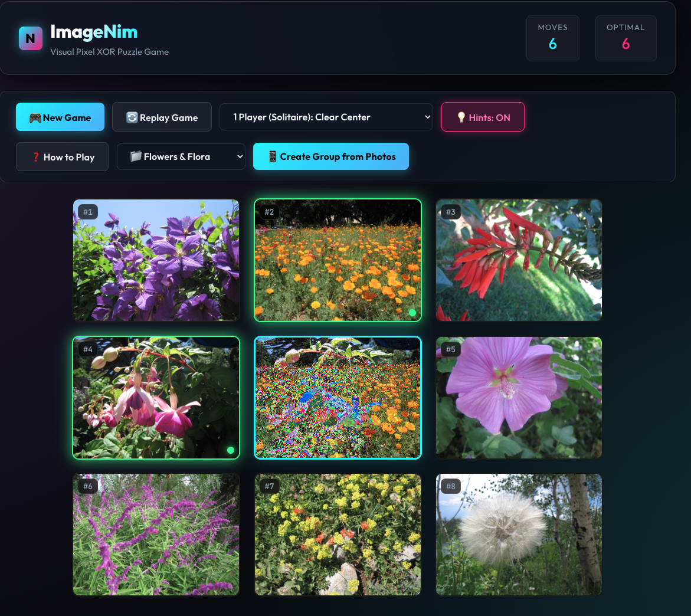Click the center XOR-mixed image tile
Image resolution: width=691 pixels, height=616 pixels.
[x=338, y=398]
